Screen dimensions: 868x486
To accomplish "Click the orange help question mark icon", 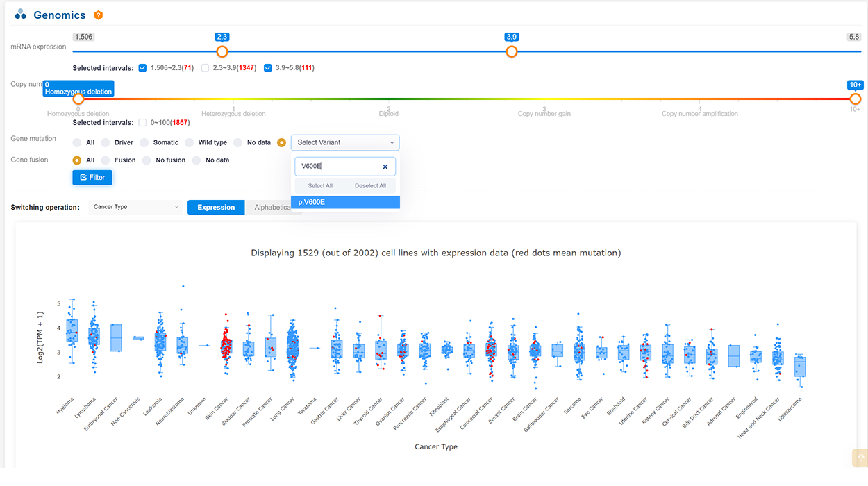I will 99,15.
